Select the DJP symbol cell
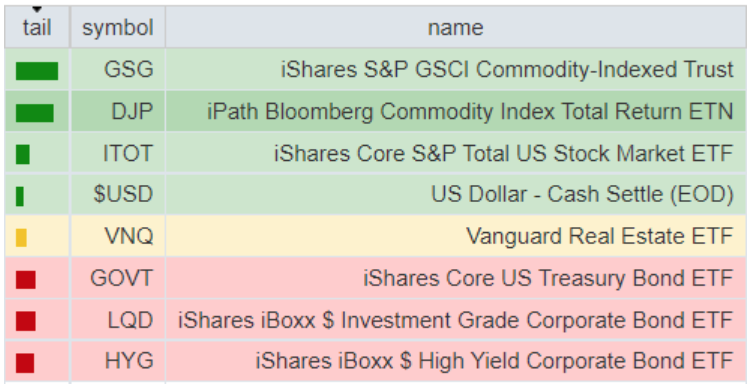This screenshot has height=384, width=752. coord(118,111)
